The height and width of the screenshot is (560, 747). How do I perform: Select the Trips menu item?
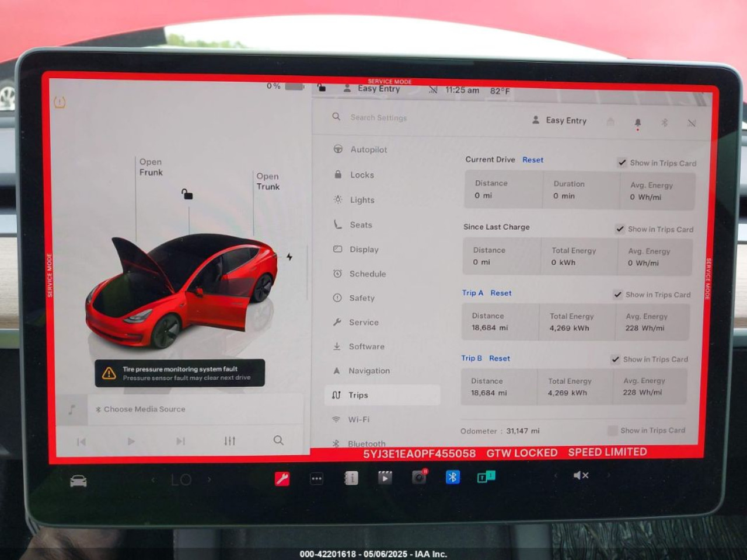click(382, 395)
